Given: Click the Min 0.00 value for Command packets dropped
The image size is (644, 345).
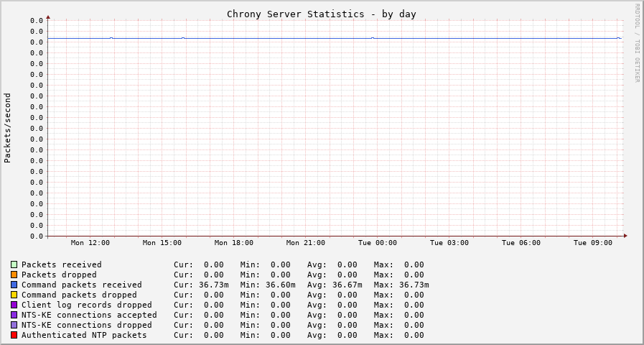Looking at the screenshot, I should (281, 295).
